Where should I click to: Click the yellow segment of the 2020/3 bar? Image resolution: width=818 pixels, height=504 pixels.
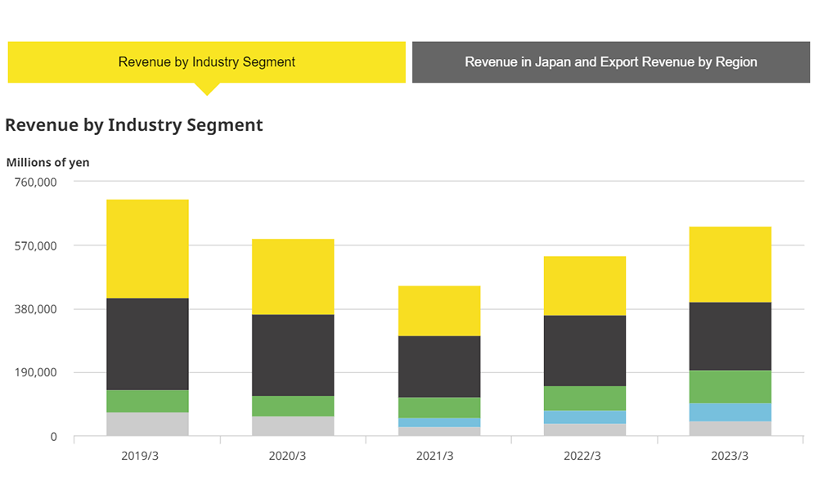[x=293, y=277]
